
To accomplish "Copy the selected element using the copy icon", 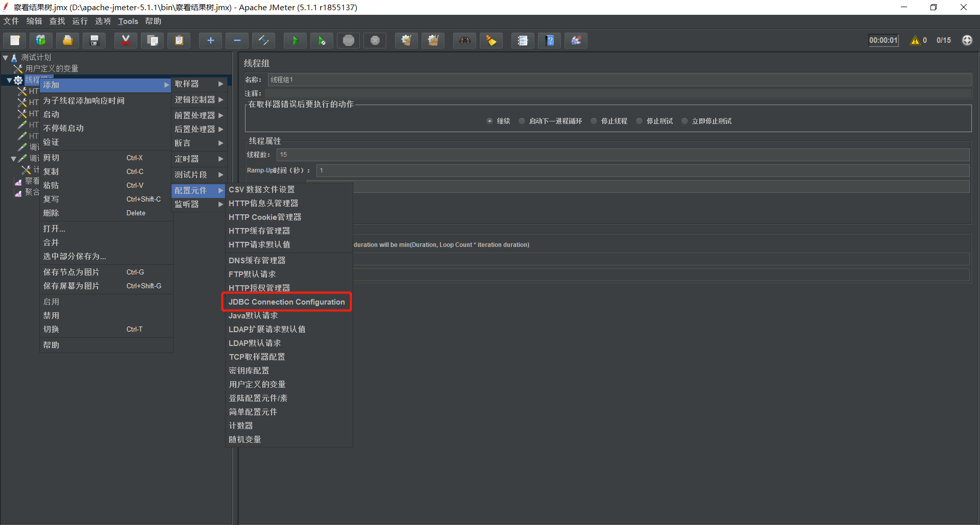I will pos(152,40).
